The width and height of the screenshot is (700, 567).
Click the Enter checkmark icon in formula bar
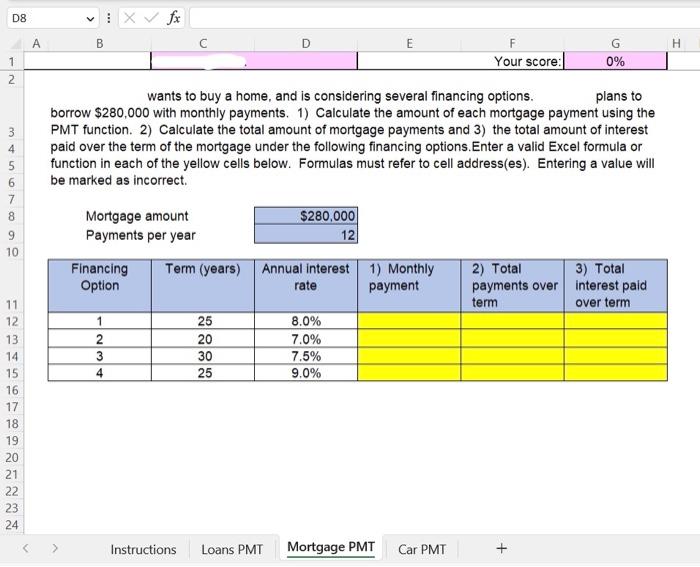pyautogui.click(x=152, y=18)
